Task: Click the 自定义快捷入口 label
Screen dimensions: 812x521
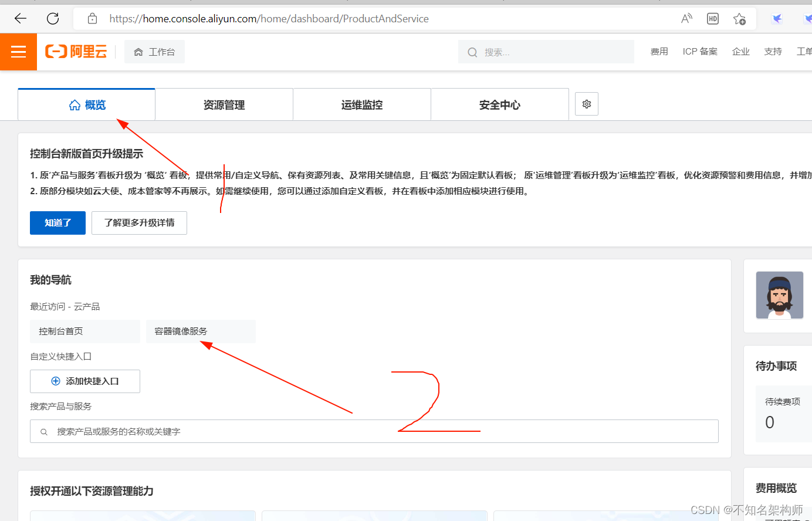Action: tap(61, 357)
